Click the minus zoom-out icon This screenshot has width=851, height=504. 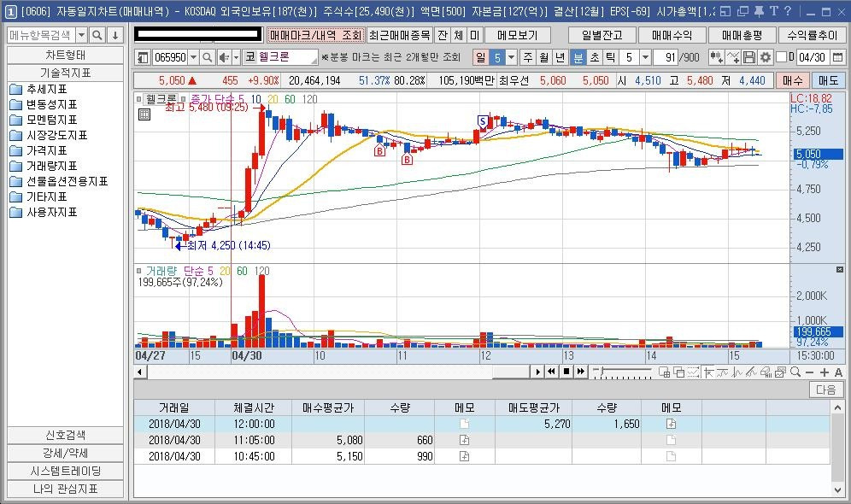pyautogui.click(x=810, y=372)
